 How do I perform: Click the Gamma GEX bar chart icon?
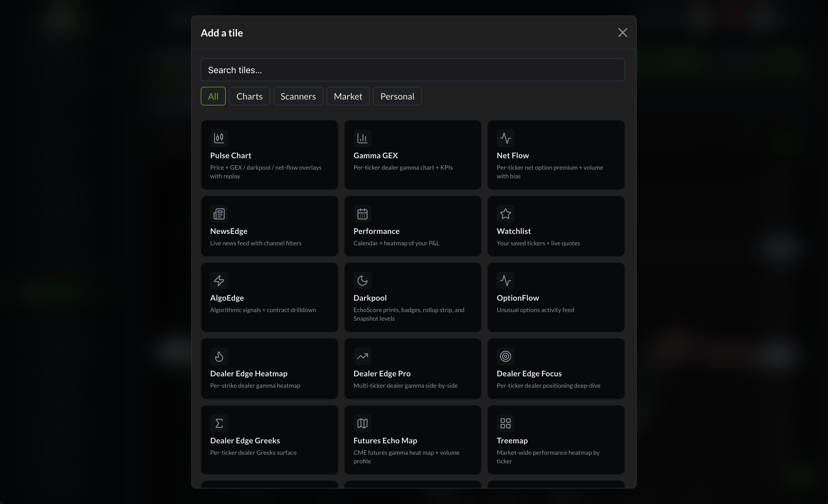tap(362, 138)
